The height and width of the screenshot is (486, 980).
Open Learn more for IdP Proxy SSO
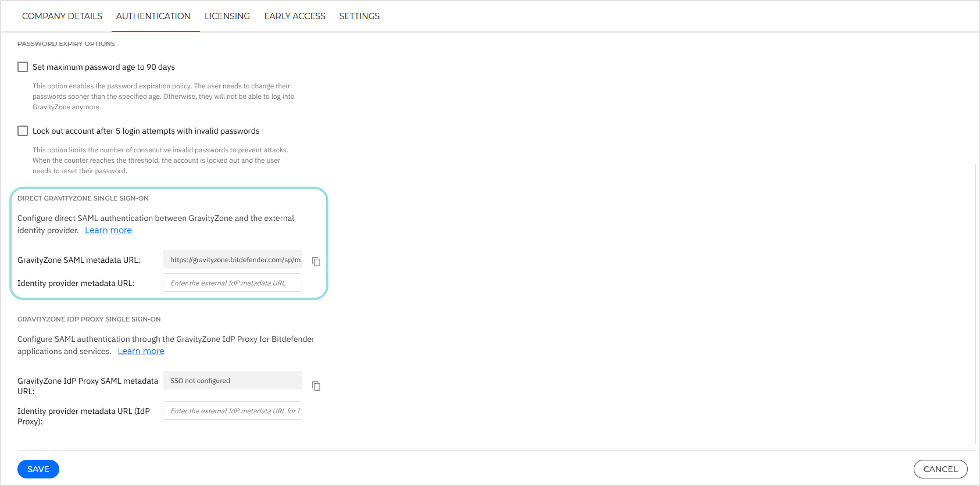[x=141, y=351]
